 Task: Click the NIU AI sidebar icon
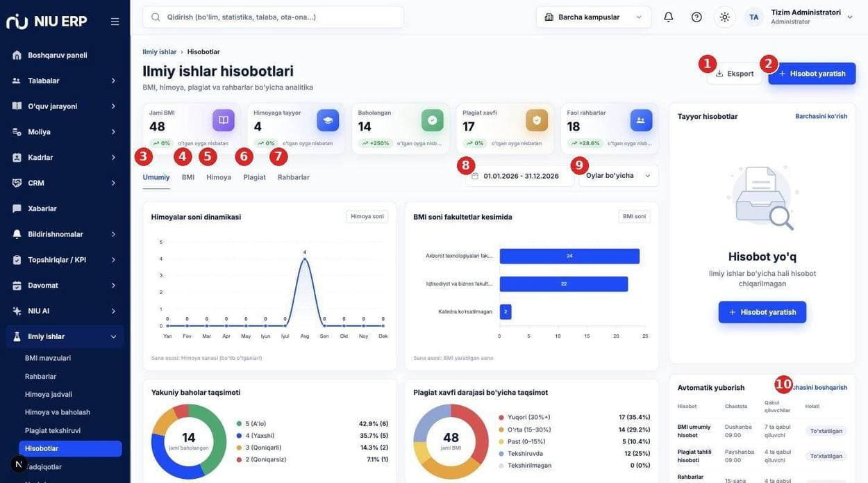coord(17,311)
